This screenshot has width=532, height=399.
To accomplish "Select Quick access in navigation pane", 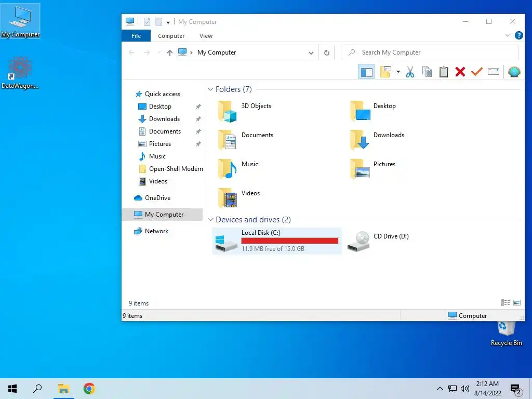I will (163, 94).
